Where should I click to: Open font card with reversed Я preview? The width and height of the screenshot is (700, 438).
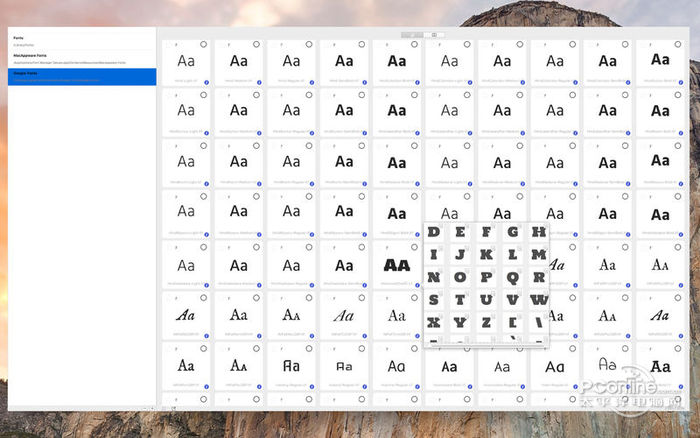point(291,367)
